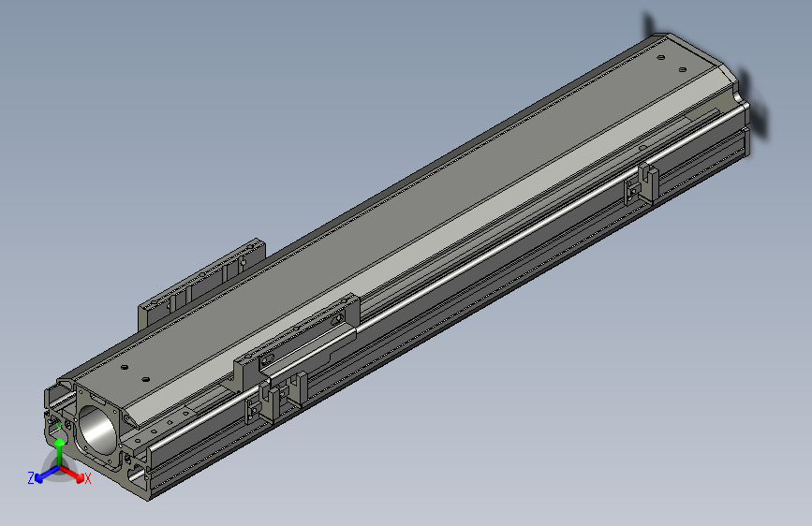Select the mounting plate protruding from the back side
This screenshot has height=526, width=812.
click(x=202, y=283)
